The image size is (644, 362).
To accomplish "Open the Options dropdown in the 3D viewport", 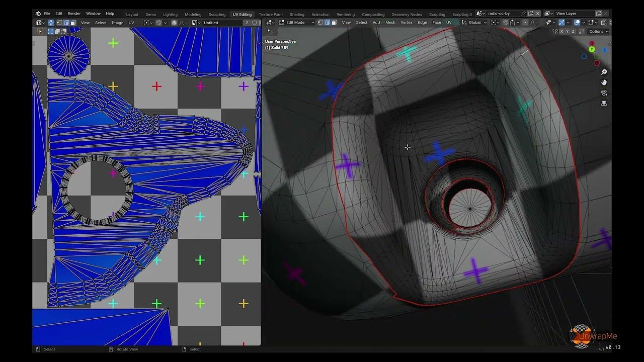I will 598,31.
